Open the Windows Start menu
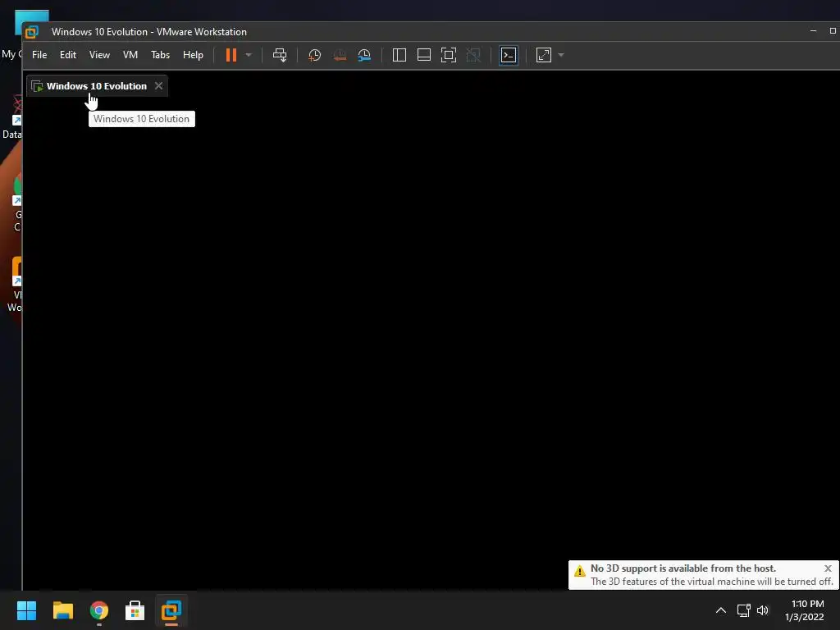Image resolution: width=840 pixels, height=630 pixels. click(x=26, y=610)
